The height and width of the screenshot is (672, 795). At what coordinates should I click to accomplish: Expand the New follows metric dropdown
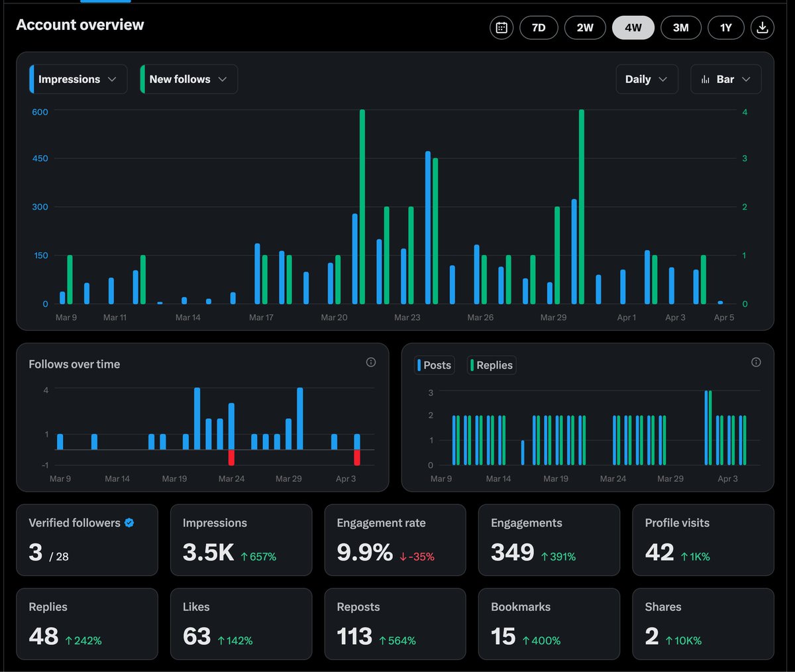189,79
